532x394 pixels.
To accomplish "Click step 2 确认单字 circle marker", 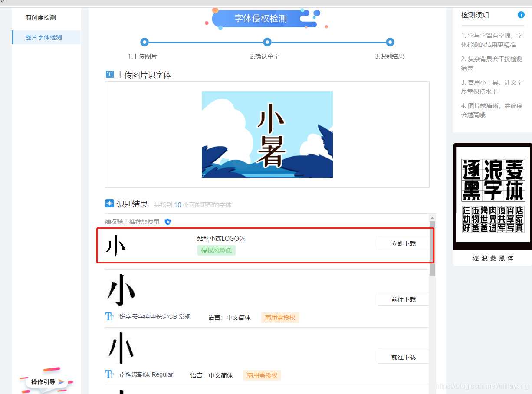I will point(267,42).
